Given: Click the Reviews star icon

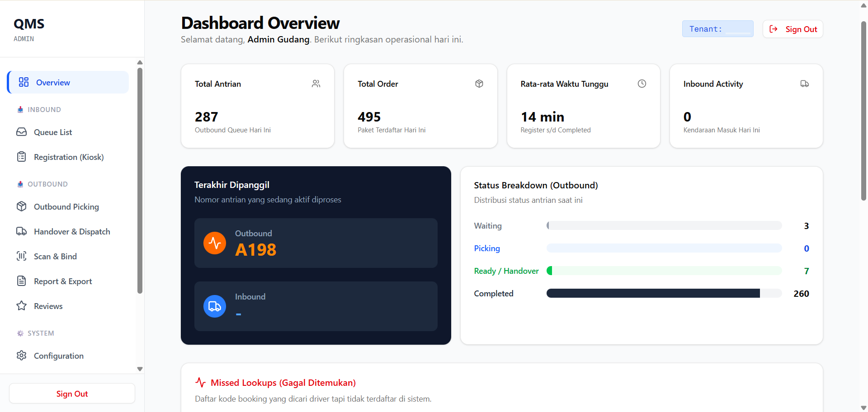Looking at the screenshot, I should pos(22,306).
